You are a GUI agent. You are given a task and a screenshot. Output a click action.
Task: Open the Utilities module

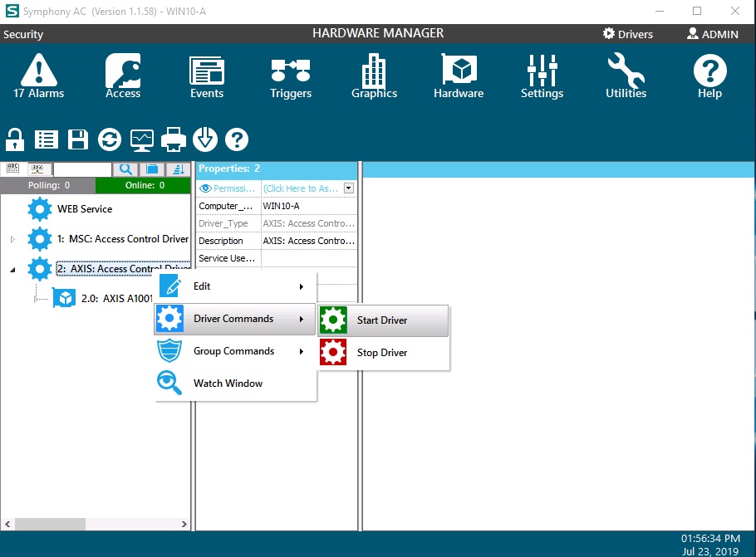click(626, 76)
